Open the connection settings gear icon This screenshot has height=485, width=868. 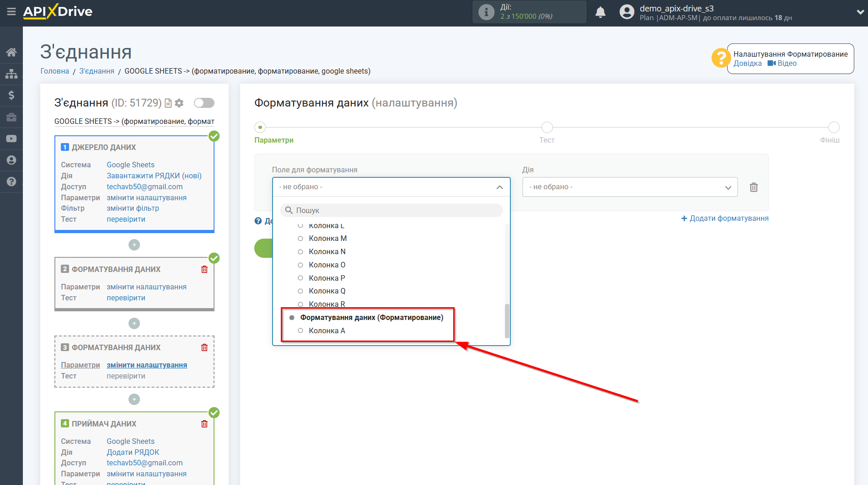click(x=179, y=103)
